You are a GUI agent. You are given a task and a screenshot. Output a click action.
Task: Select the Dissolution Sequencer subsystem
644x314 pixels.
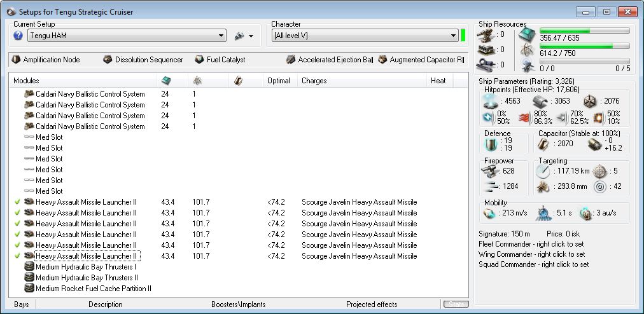tap(143, 60)
